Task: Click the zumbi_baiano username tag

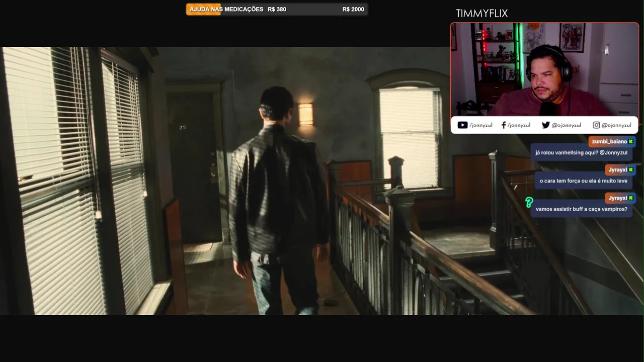Action: [612, 142]
